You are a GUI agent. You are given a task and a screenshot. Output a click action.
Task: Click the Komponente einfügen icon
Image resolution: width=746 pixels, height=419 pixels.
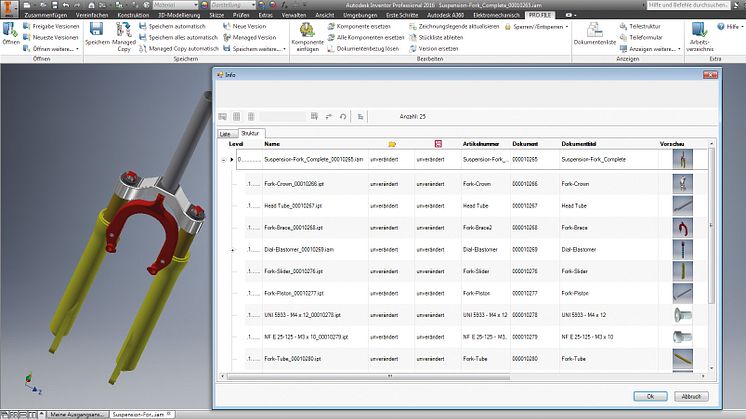(307, 30)
